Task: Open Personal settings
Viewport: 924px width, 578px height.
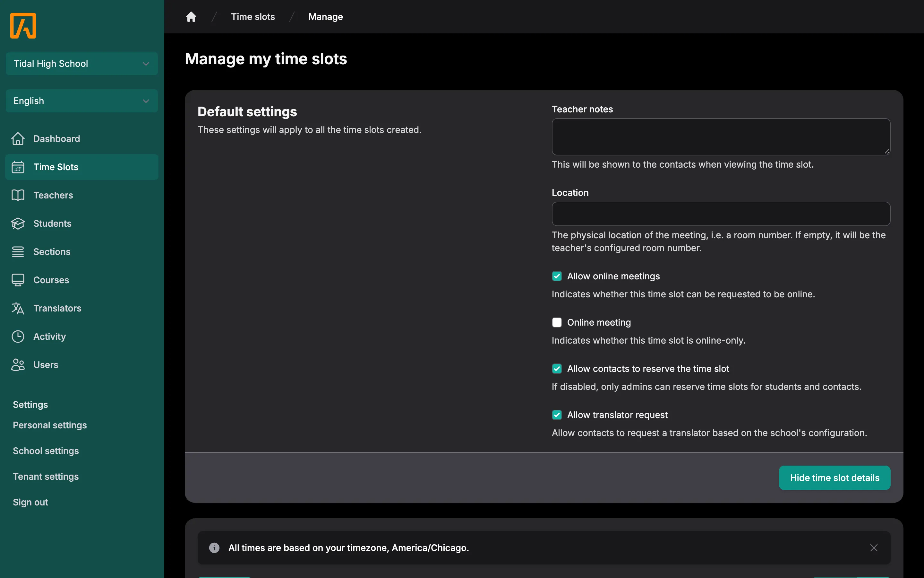Action: 50,425
